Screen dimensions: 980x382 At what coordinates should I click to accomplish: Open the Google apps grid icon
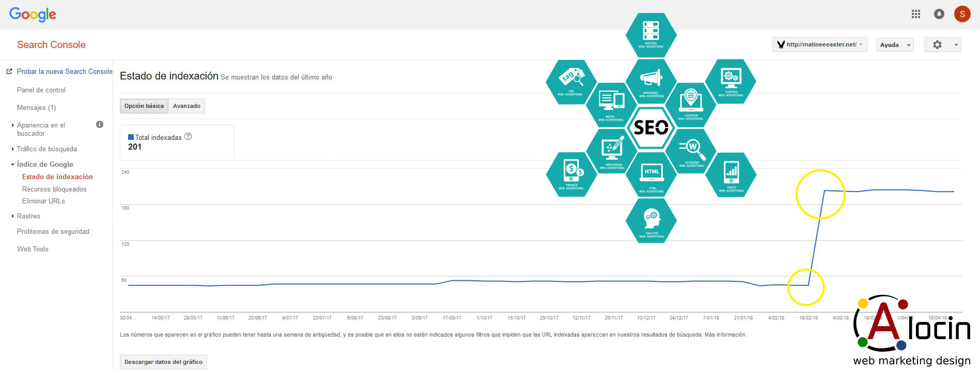click(x=916, y=14)
